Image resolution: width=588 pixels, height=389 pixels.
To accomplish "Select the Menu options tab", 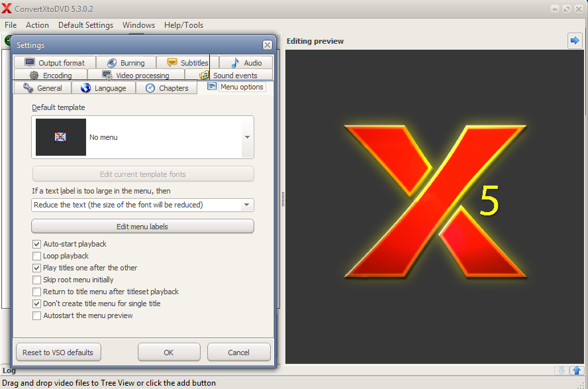I will coord(236,87).
